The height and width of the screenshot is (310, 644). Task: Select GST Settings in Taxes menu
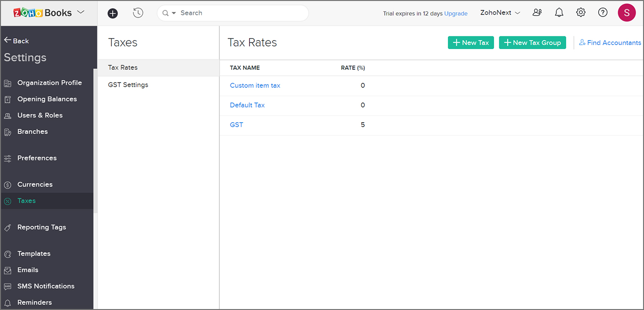[128, 85]
